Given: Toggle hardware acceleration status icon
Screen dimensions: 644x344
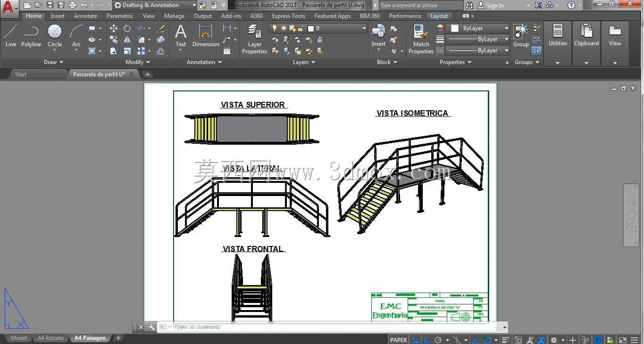Looking at the screenshot, I should (x=598, y=340).
